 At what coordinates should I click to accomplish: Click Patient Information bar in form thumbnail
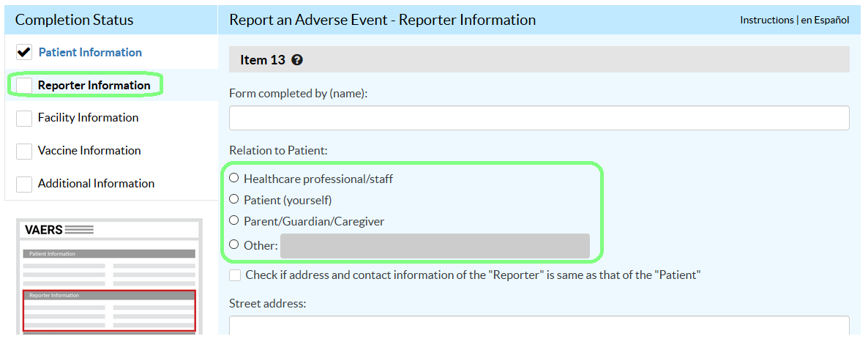109,253
